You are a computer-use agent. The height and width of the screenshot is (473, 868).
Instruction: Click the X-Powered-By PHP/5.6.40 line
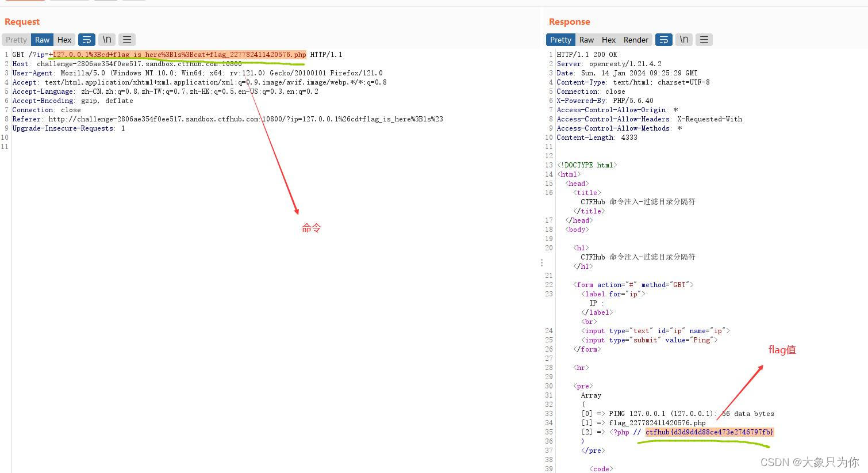click(x=605, y=101)
